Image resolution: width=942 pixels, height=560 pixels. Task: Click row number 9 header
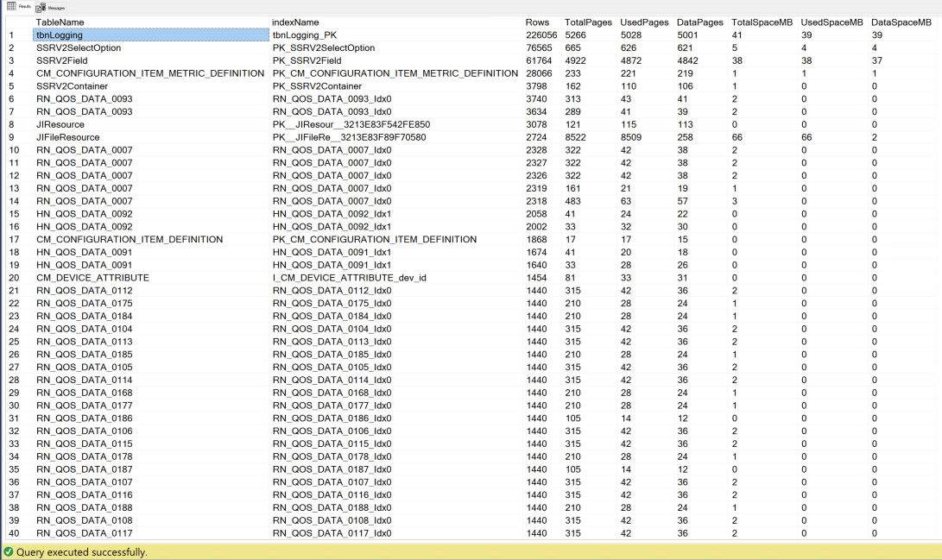12,137
